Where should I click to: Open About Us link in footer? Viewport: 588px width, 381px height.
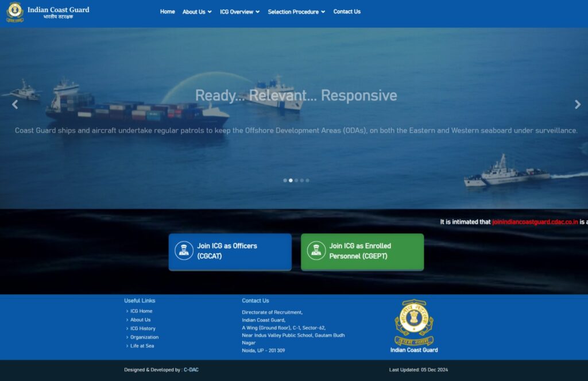pos(140,320)
